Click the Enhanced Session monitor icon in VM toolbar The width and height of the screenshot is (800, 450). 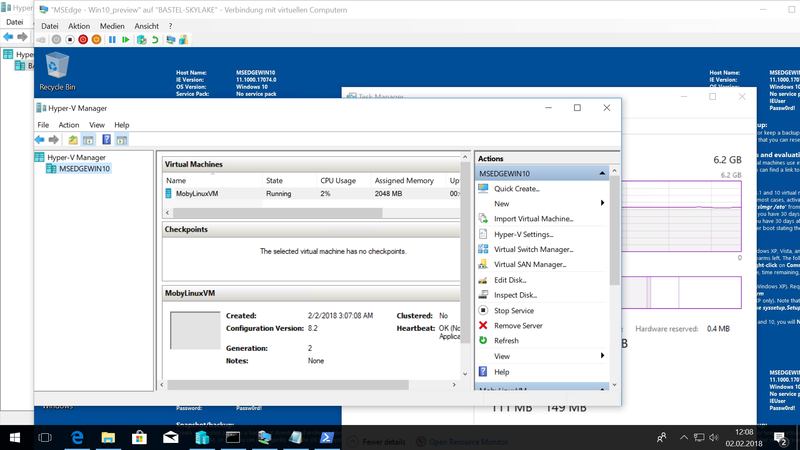coord(170,39)
